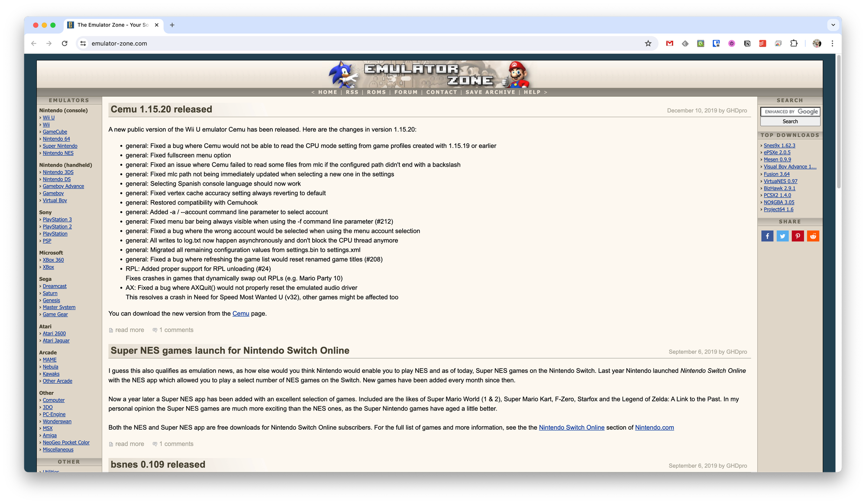Image resolution: width=866 pixels, height=504 pixels.
Task: Click the Google Search button
Action: click(790, 122)
